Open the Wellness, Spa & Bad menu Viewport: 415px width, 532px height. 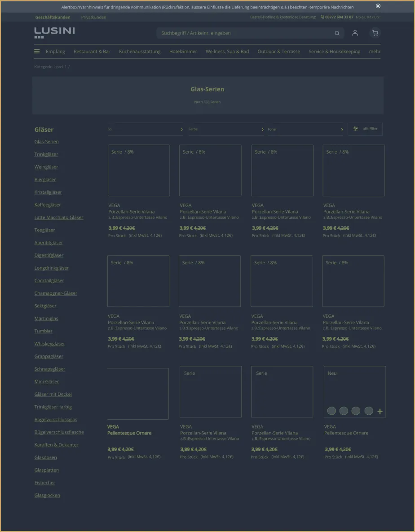[227, 52]
